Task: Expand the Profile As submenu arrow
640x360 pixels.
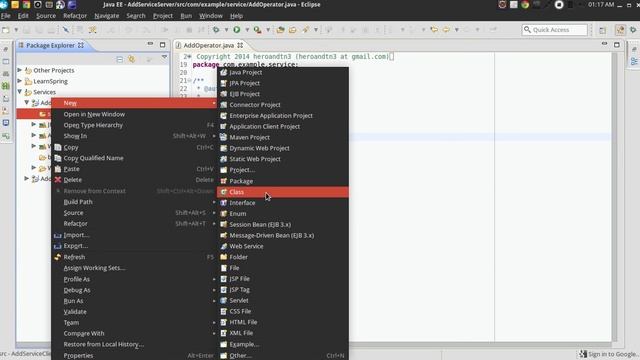Action: tap(214, 279)
